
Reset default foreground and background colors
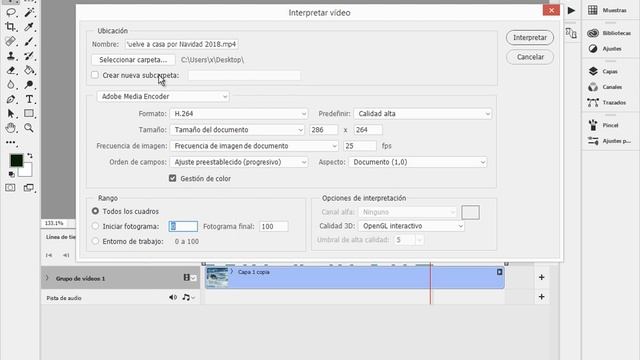tap(11, 175)
